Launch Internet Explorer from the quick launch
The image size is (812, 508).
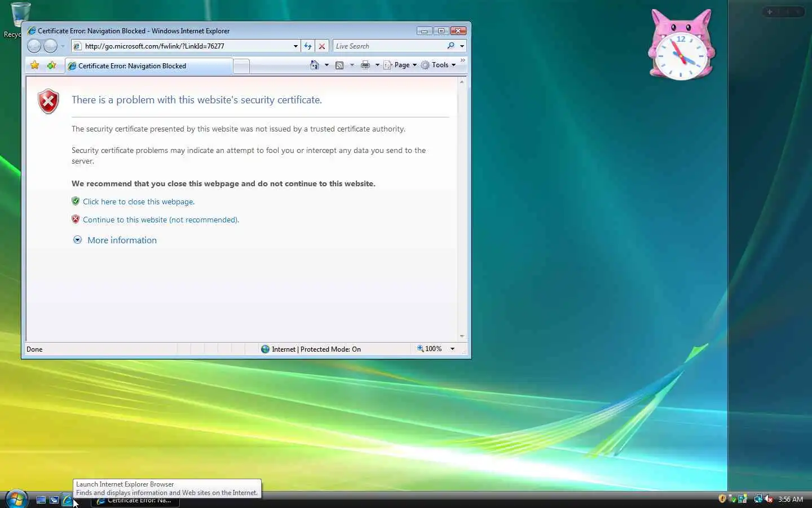(68, 500)
